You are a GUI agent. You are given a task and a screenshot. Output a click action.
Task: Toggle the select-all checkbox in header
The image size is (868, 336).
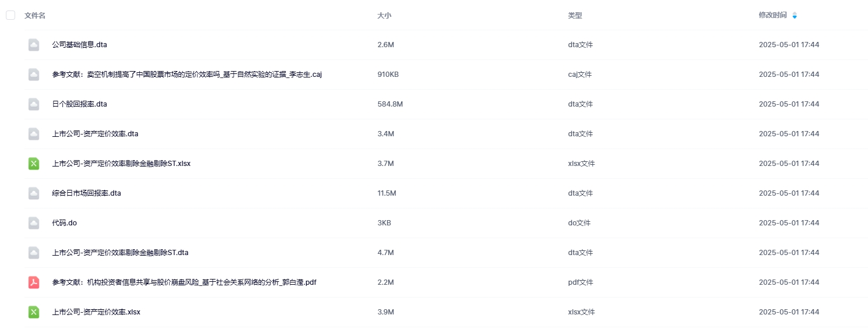coord(10,15)
